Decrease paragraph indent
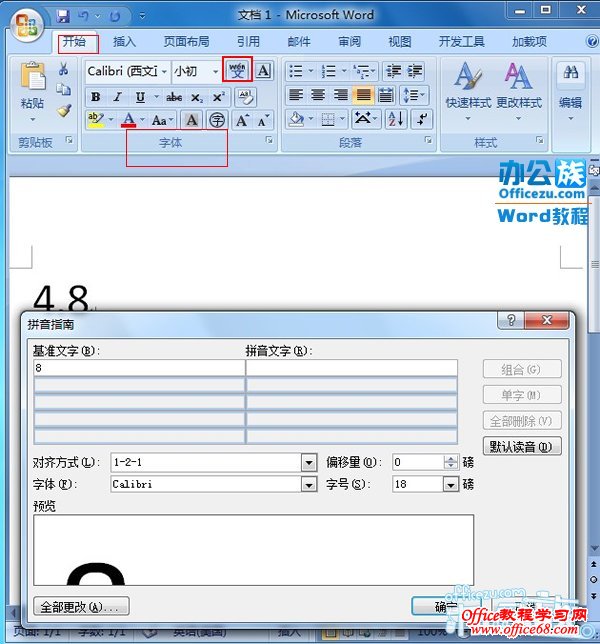 393,71
